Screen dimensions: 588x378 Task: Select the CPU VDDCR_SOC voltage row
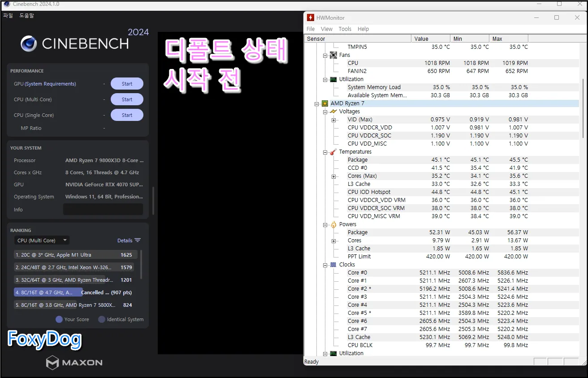[x=441, y=136]
